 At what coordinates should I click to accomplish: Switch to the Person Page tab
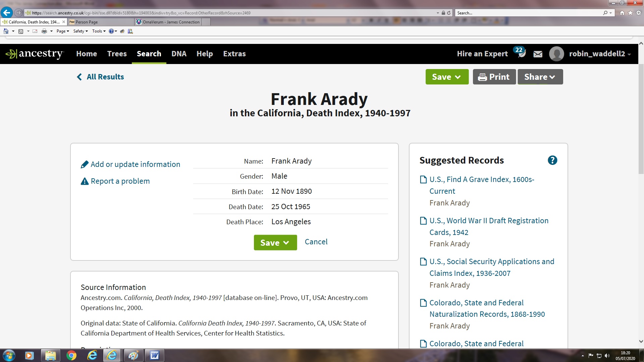coord(87,22)
